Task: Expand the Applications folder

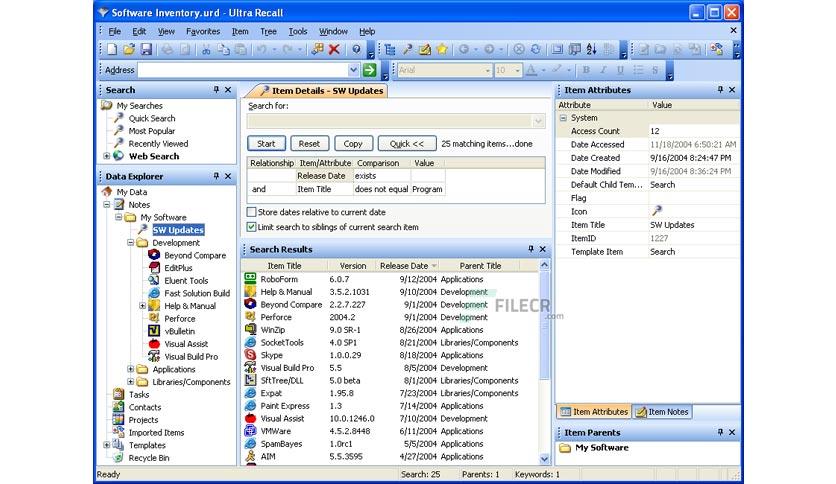Action: point(130,369)
